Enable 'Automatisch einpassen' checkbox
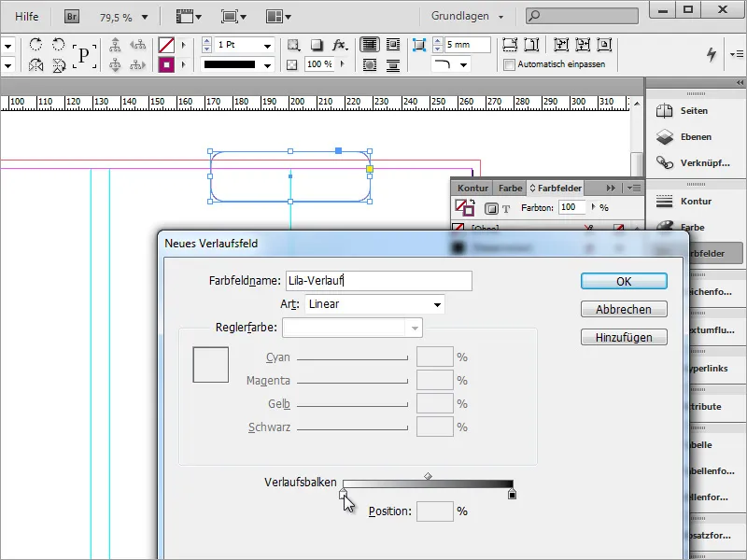 click(509, 64)
